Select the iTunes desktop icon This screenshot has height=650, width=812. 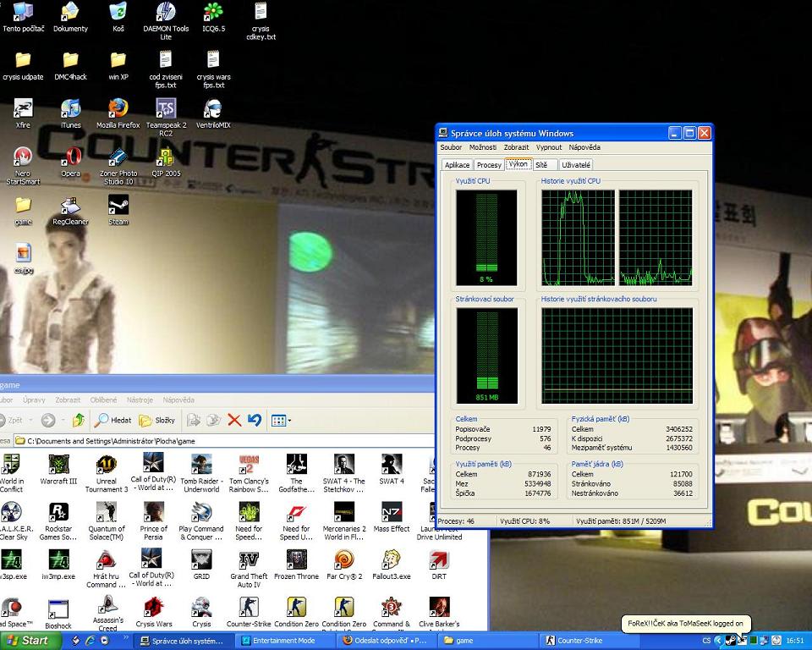[x=70, y=113]
